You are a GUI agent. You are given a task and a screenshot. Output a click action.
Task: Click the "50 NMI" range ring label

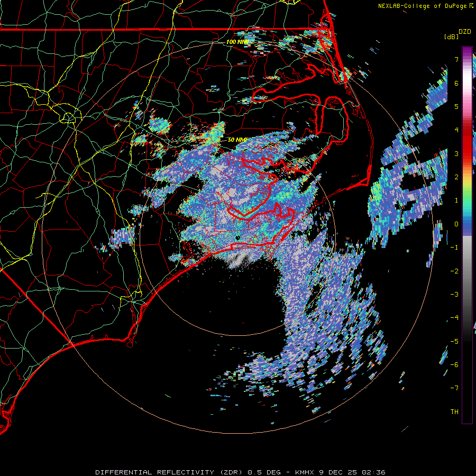click(x=237, y=140)
